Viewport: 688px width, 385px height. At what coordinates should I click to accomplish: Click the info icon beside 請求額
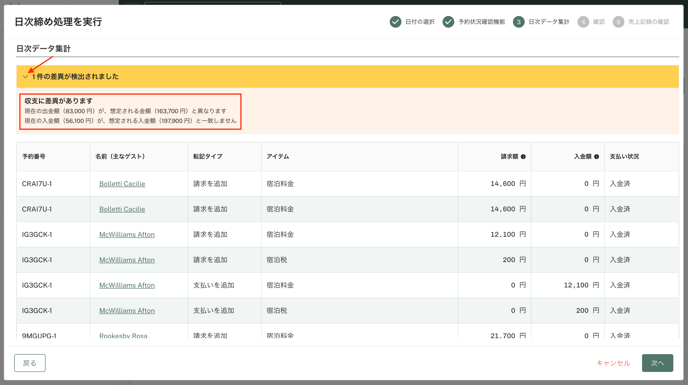[x=523, y=157]
